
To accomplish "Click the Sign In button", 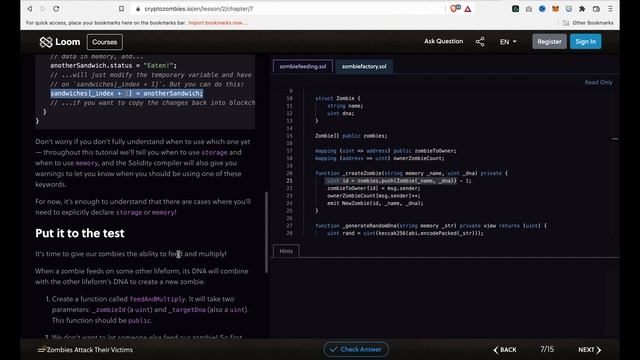I will point(585,42).
